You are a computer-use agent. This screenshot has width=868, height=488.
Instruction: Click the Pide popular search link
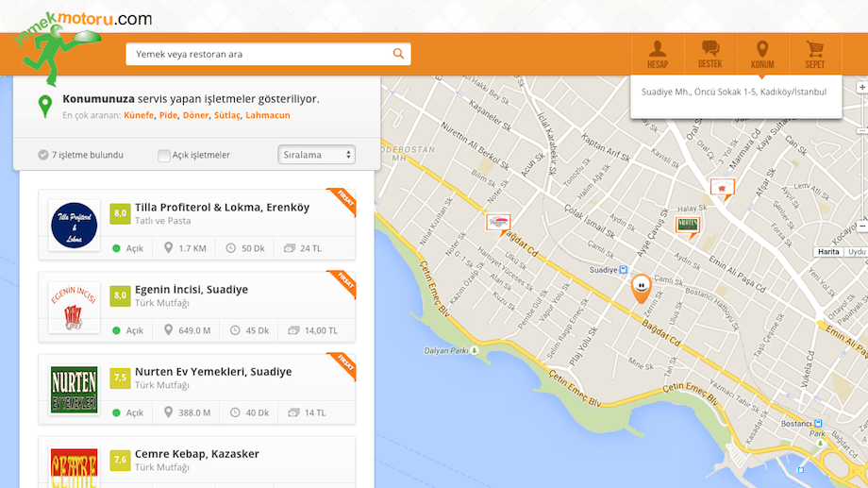[x=168, y=115]
